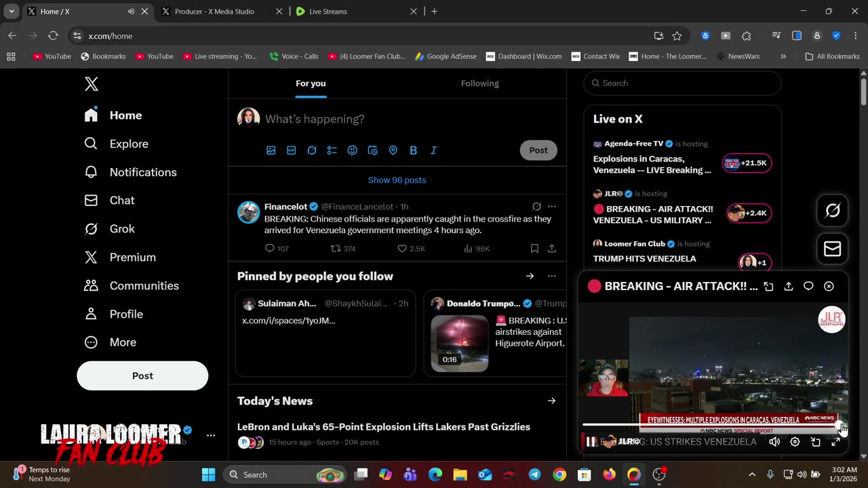The width and height of the screenshot is (868, 488).
Task: Open floating messages button
Action: click(x=833, y=249)
